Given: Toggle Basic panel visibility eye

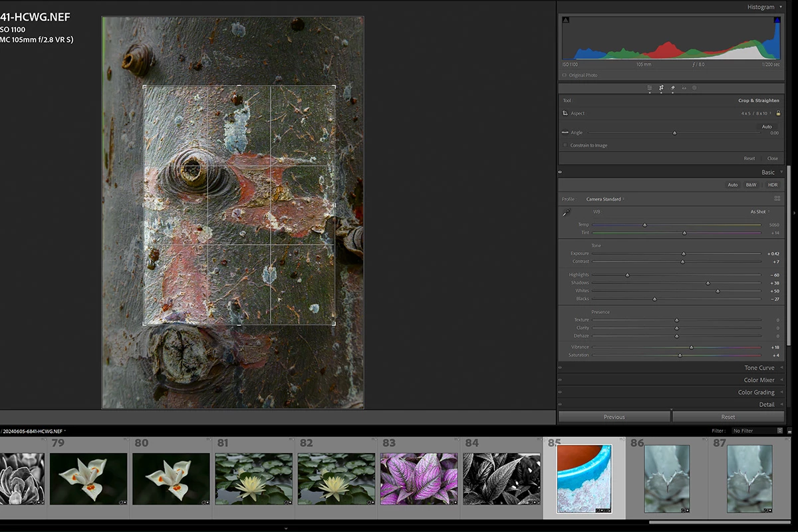Looking at the screenshot, I should click(561, 172).
